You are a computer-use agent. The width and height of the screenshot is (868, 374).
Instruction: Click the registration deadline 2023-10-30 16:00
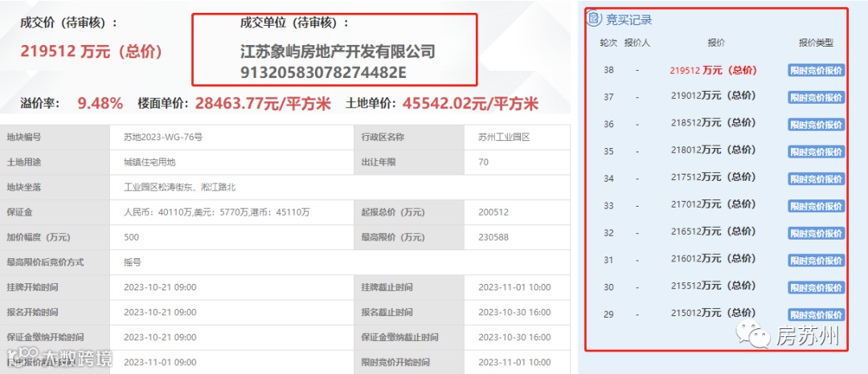515,312
